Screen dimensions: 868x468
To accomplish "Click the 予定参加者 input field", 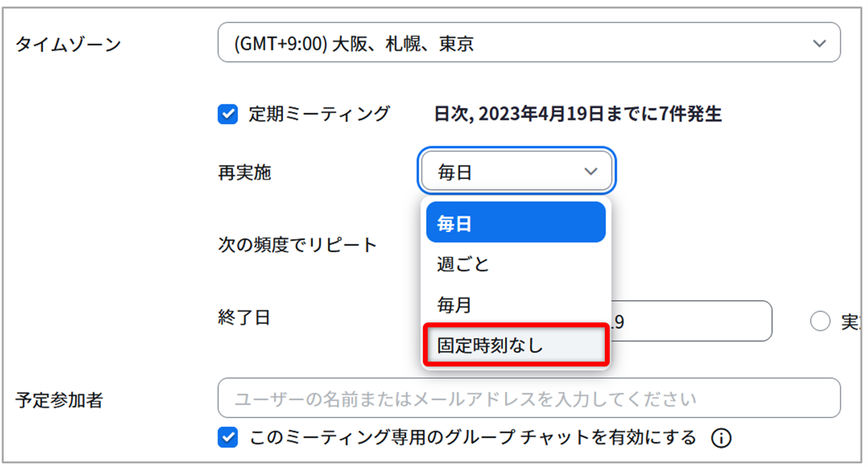I will click(x=529, y=398).
